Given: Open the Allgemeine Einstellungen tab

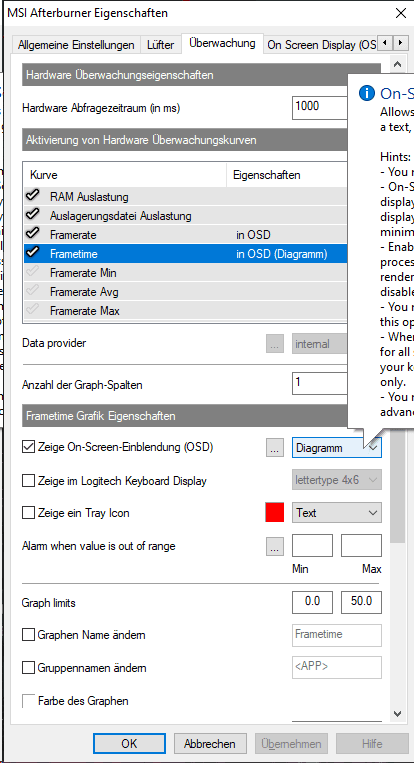Looking at the screenshot, I should pos(76,45).
